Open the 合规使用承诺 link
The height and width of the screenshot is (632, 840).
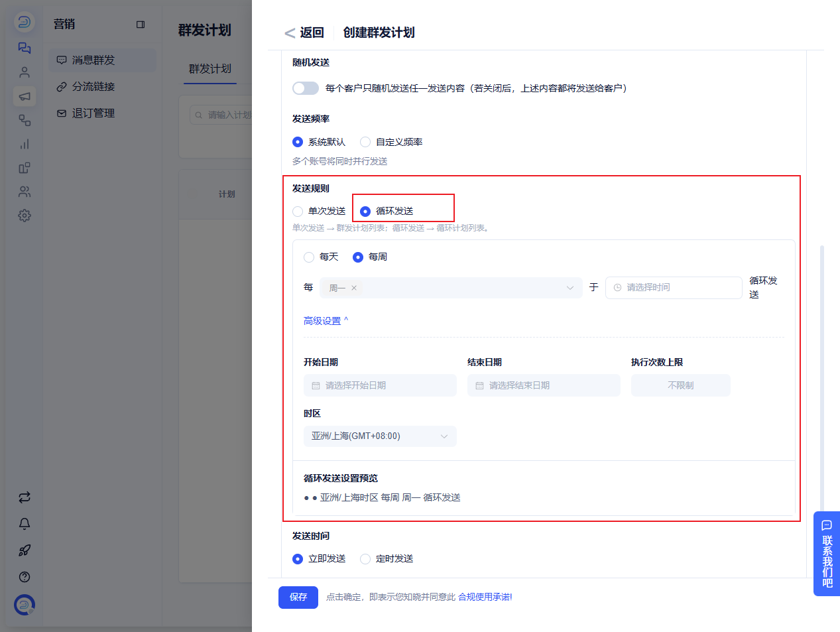point(485,598)
